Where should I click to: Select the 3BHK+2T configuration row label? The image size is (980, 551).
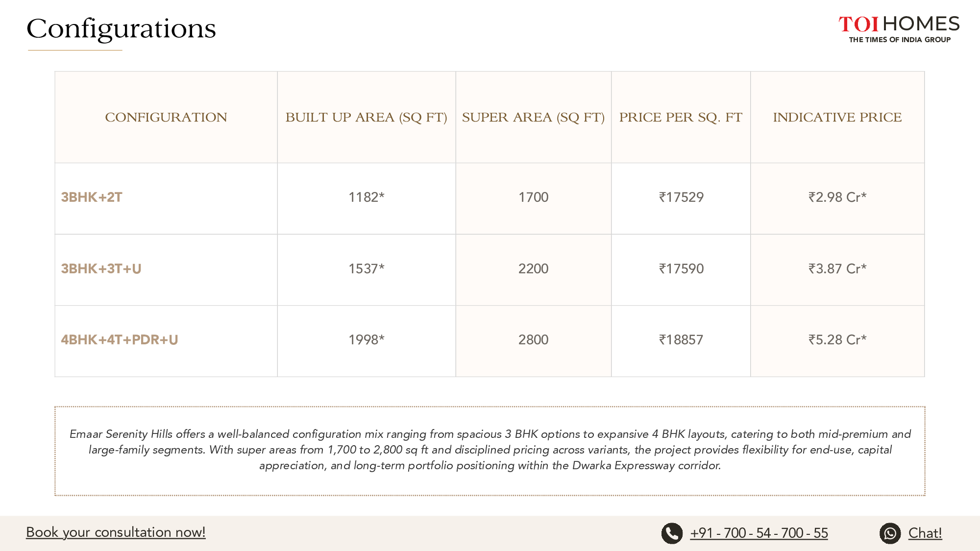click(x=92, y=197)
